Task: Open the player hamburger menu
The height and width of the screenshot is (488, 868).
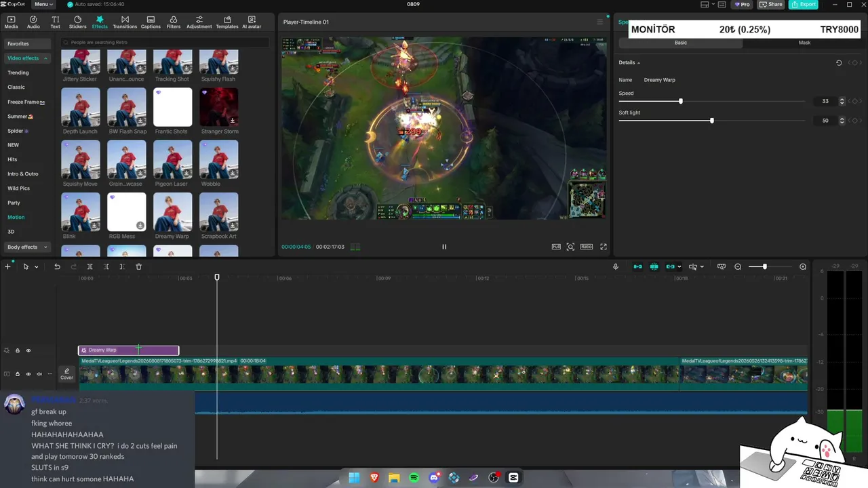Action: point(599,22)
